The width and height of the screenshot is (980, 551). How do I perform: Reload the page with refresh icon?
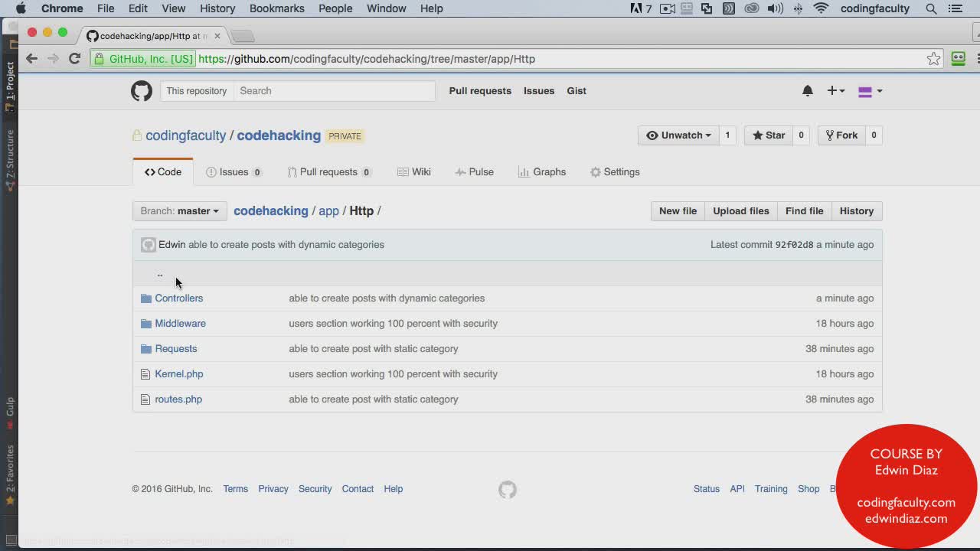coord(75,59)
